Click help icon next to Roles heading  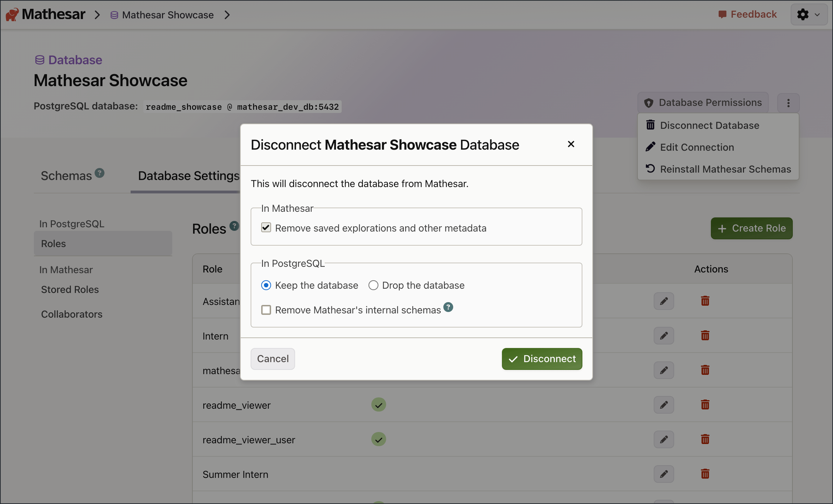(x=234, y=226)
